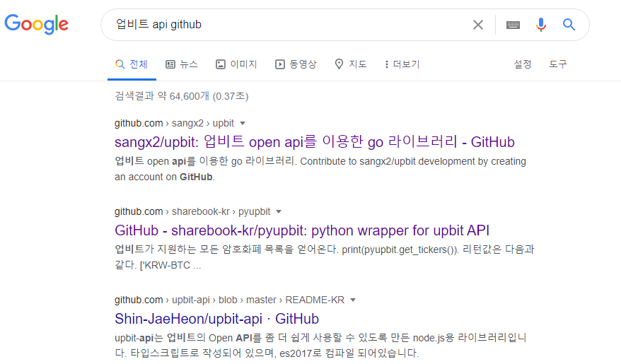Select the 전체 (All) results tab

click(132, 64)
